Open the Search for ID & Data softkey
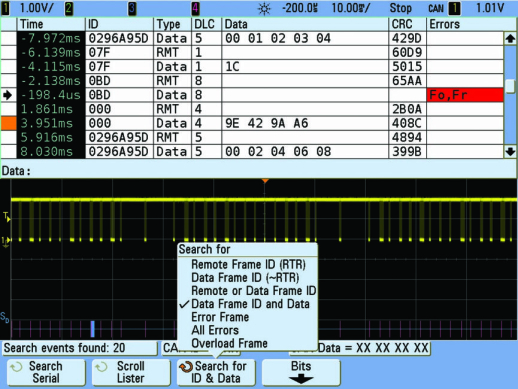 (x=216, y=372)
